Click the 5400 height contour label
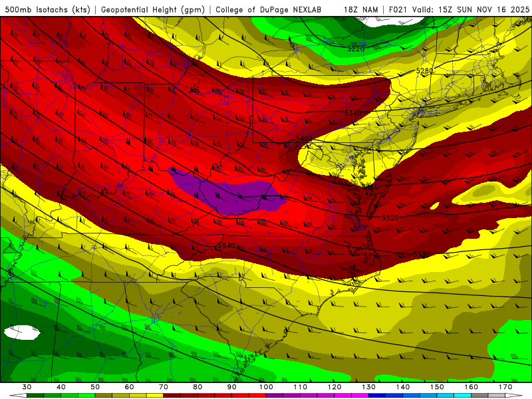 (304, 139)
